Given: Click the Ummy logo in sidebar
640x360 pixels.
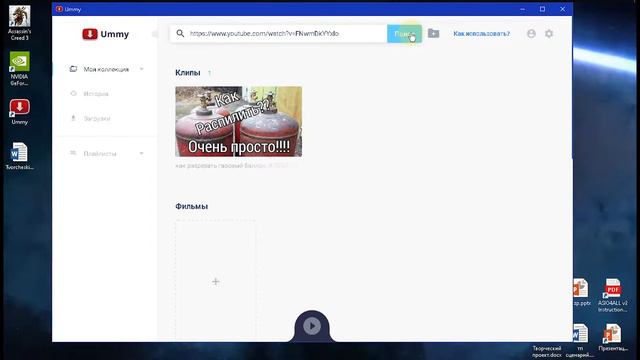Looking at the screenshot, I should (105, 34).
